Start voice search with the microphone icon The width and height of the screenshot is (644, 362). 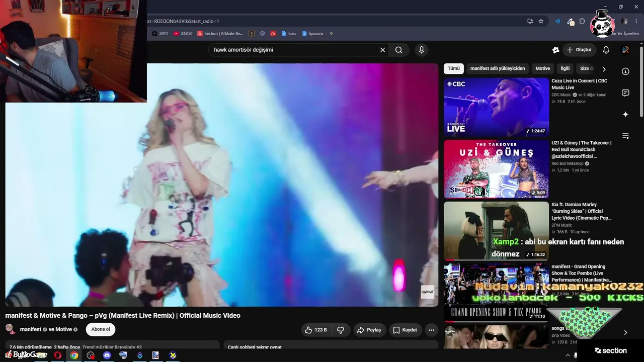tap(422, 50)
